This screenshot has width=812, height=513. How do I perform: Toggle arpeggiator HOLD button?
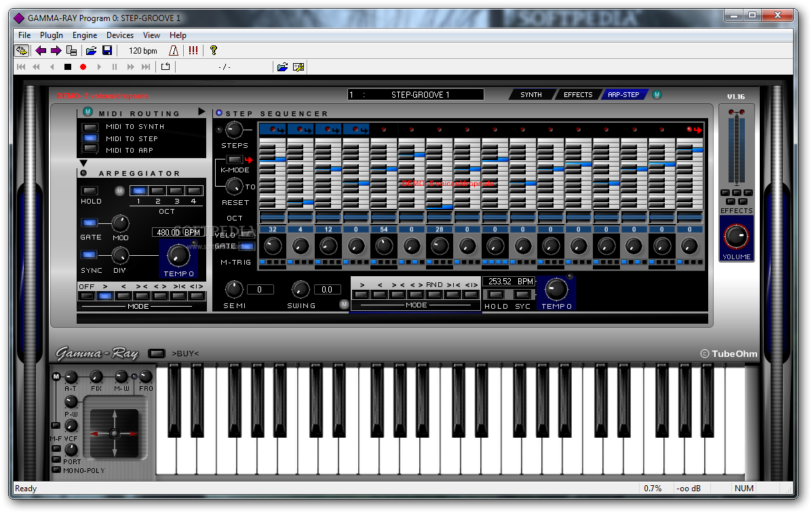90,191
